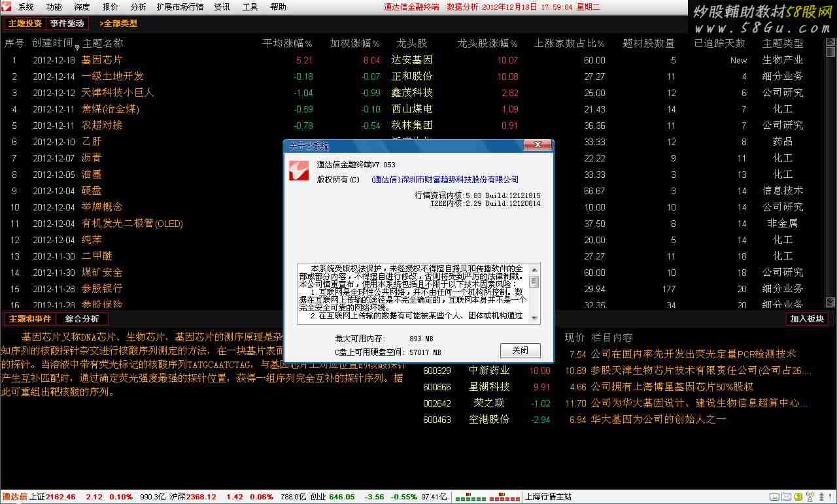Open the 资讯 menu
The image size is (837, 504).
[x=222, y=7]
